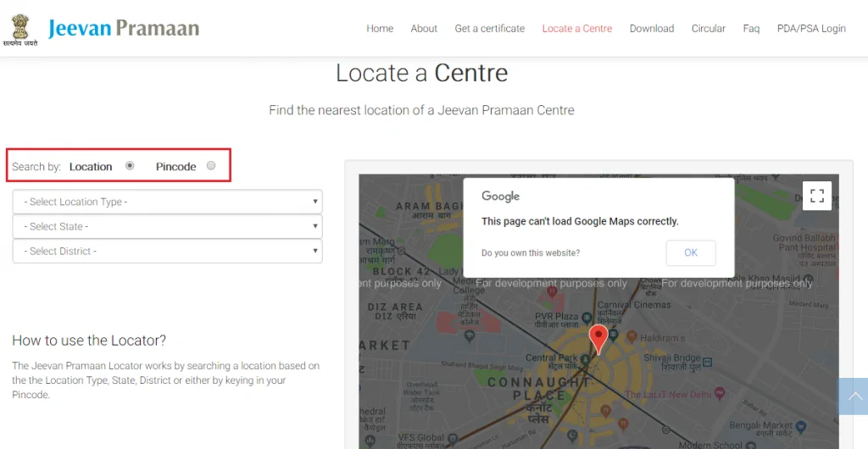Viewport: 868px width, 449px height.
Task: Open the About menu item
Action: (424, 29)
